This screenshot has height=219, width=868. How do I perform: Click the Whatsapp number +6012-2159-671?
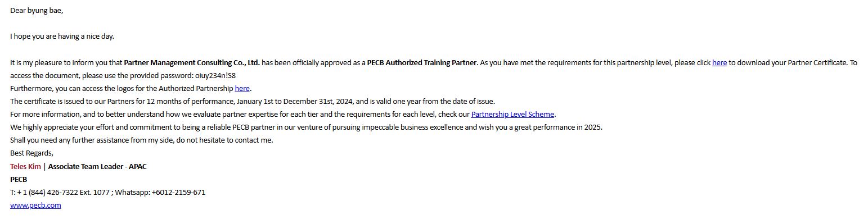point(178,193)
